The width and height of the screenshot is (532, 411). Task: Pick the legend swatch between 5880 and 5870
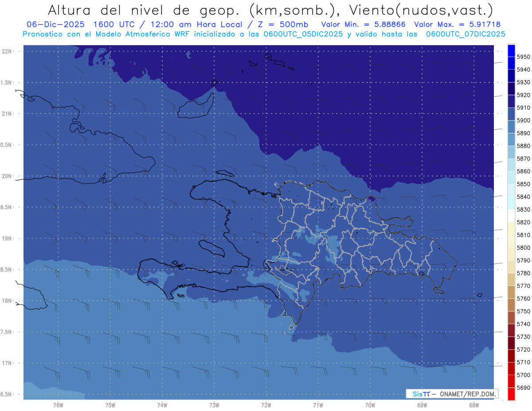coord(511,152)
